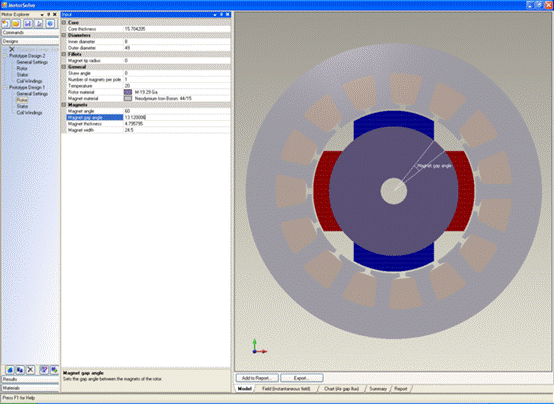The height and width of the screenshot is (404, 554).
Task: Click the rightmost icon with green mark in bottom toolbar
Action: [x=54, y=370]
